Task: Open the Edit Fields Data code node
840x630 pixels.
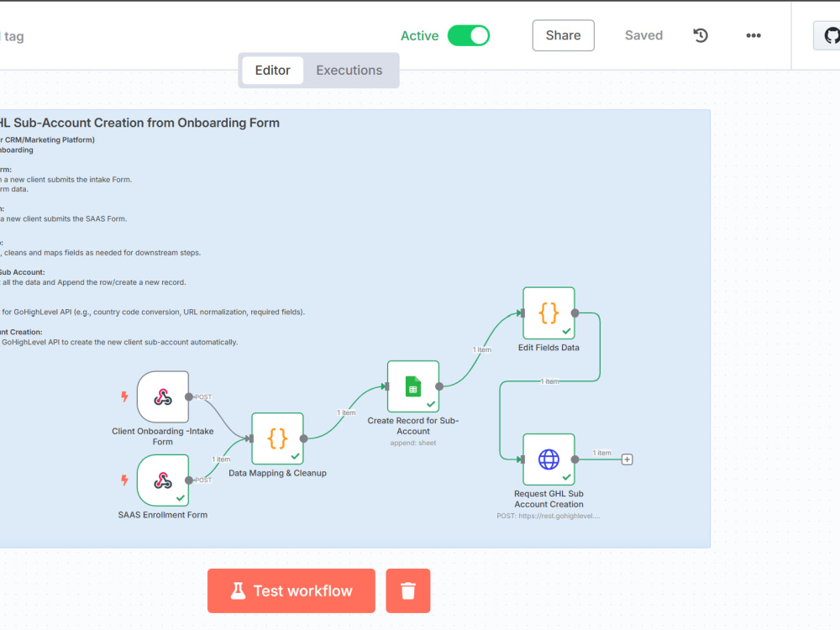Action: [549, 313]
